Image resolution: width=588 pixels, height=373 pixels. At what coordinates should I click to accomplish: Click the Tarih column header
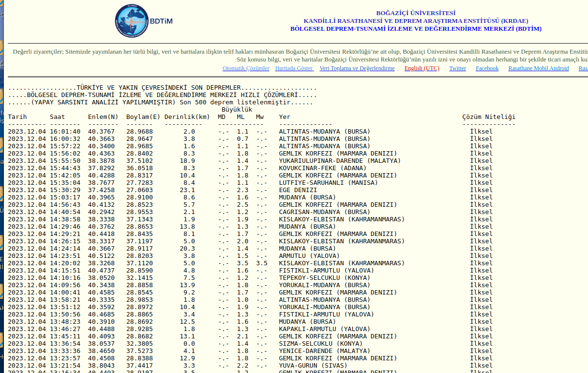(x=17, y=117)
